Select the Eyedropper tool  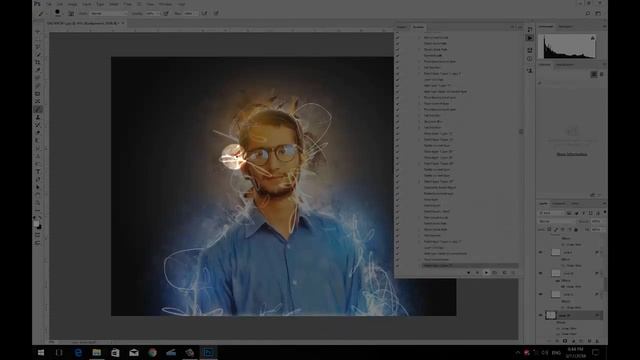click(38, 70)
